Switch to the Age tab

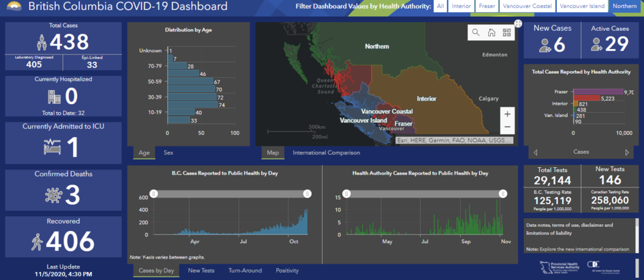[x=144, y=152]
